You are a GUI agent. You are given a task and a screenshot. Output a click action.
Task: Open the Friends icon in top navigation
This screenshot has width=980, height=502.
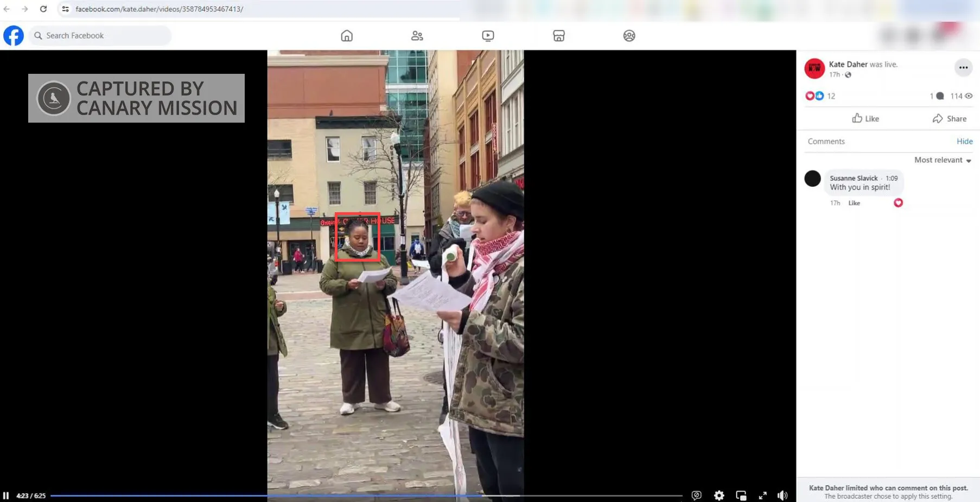click(417, 36)
